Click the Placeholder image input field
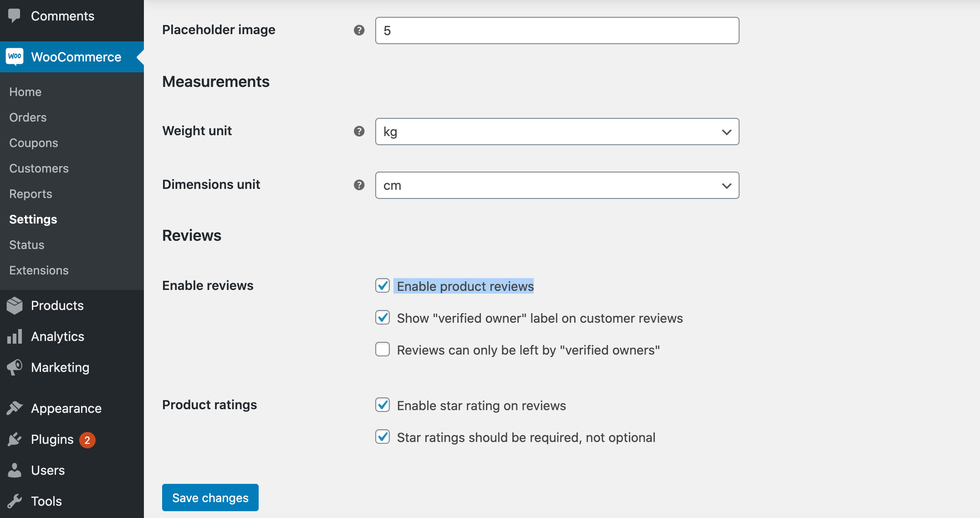 [x=556, y=30]
